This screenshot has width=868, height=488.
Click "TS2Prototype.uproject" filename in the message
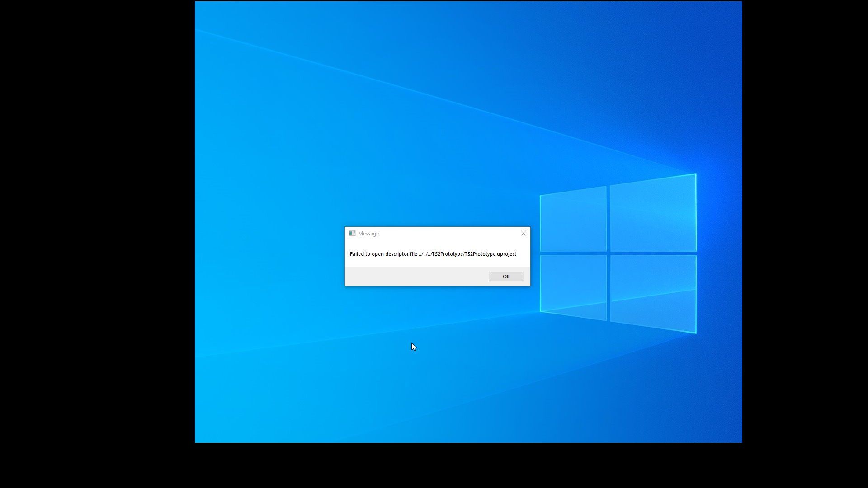coord(491,254)
